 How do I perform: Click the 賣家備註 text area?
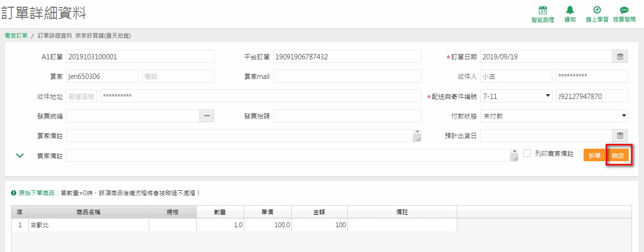click(x=292, y=155)
